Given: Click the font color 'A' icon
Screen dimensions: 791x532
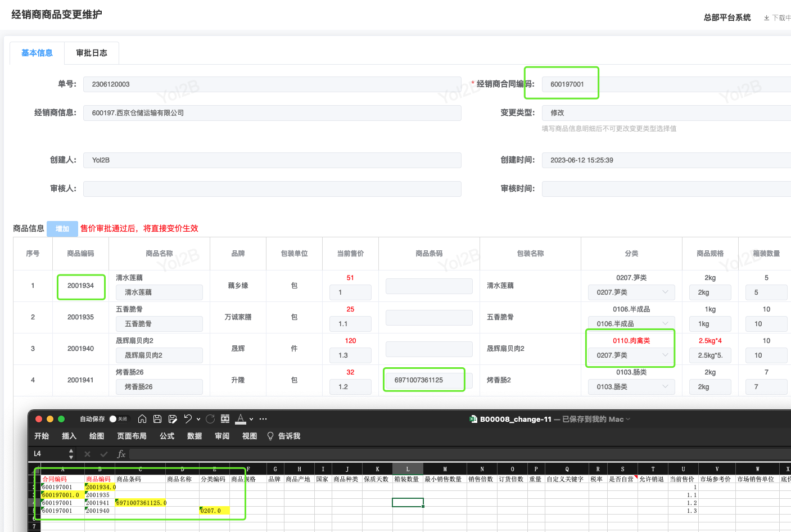Looking at the screenshot, I should click(241, 419).
